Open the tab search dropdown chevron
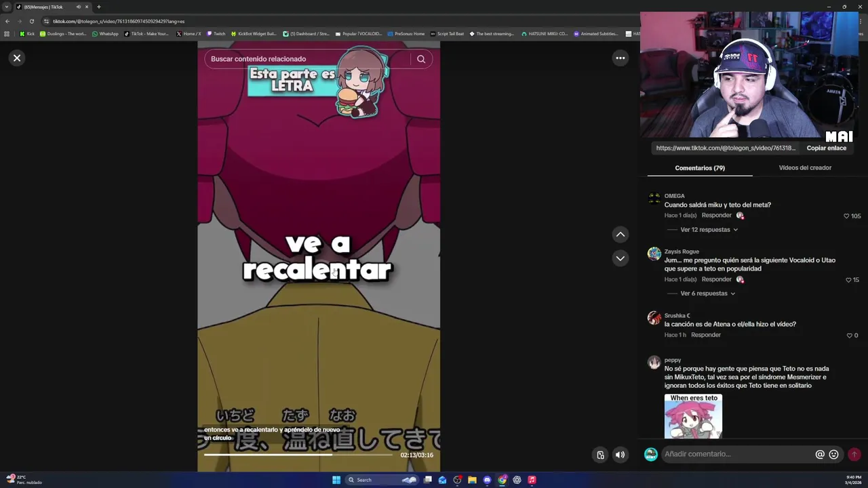 coord(7,7)
